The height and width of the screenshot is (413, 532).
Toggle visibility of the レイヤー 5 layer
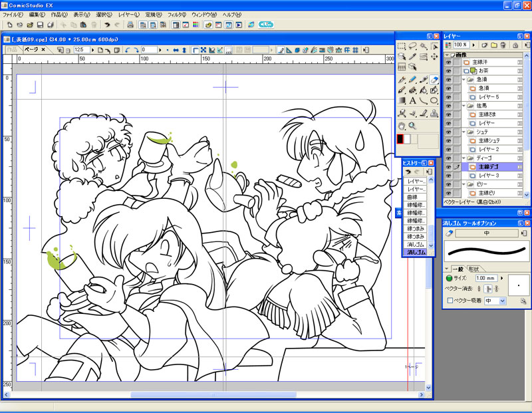click(x=448, y=97)
